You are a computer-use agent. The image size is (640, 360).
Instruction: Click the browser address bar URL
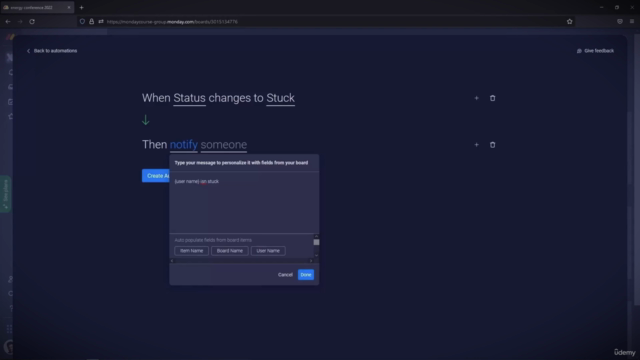tap(172, 22)
